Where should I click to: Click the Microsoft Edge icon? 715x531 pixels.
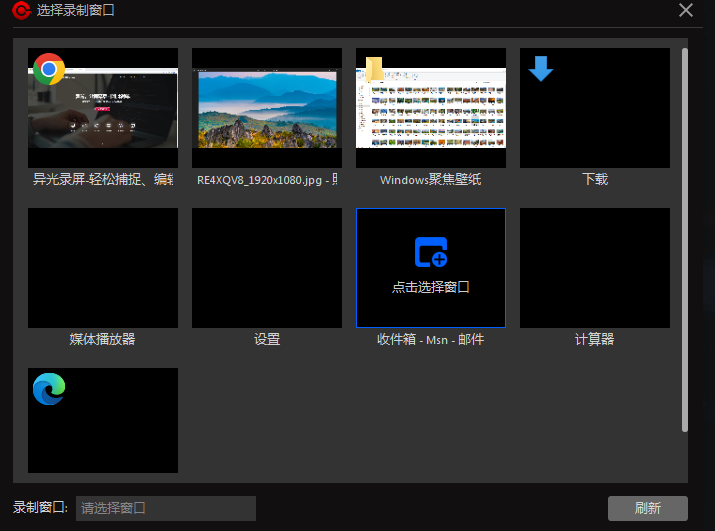coord(48,389)
